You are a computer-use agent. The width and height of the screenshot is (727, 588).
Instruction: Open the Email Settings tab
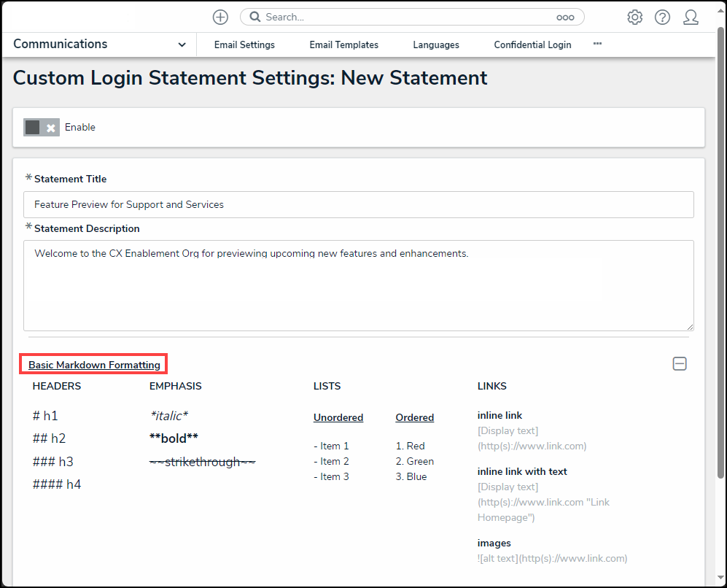[x=244, y=45]
